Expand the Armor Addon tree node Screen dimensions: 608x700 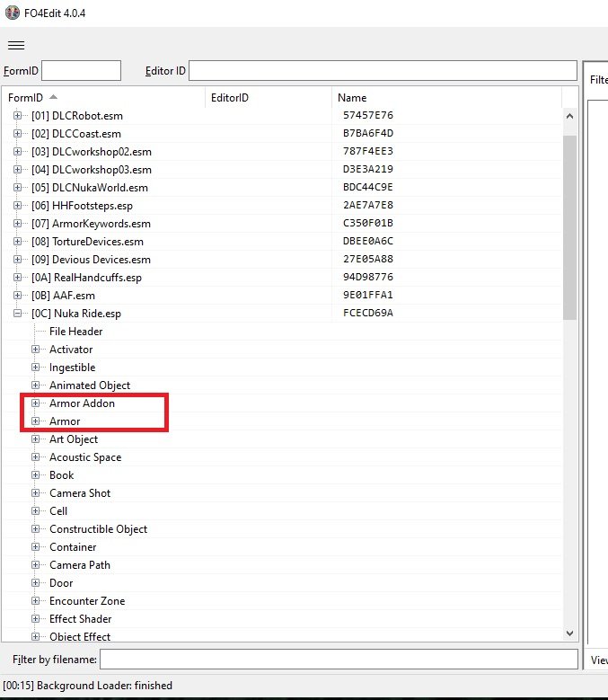36,403
